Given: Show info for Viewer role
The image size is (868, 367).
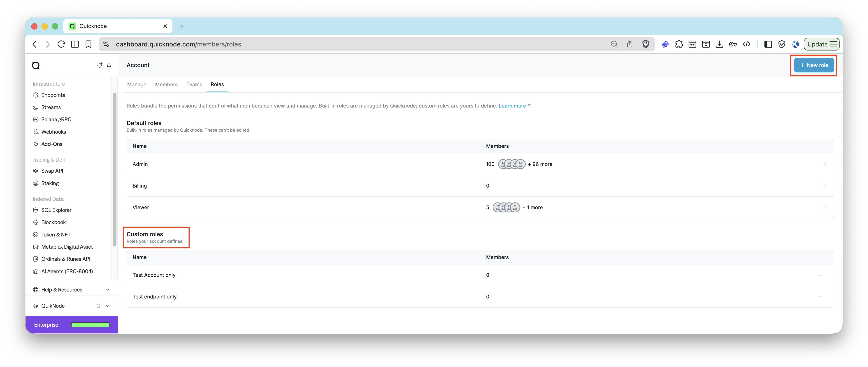Looking at the screenshot, I should tap(824, 207).
